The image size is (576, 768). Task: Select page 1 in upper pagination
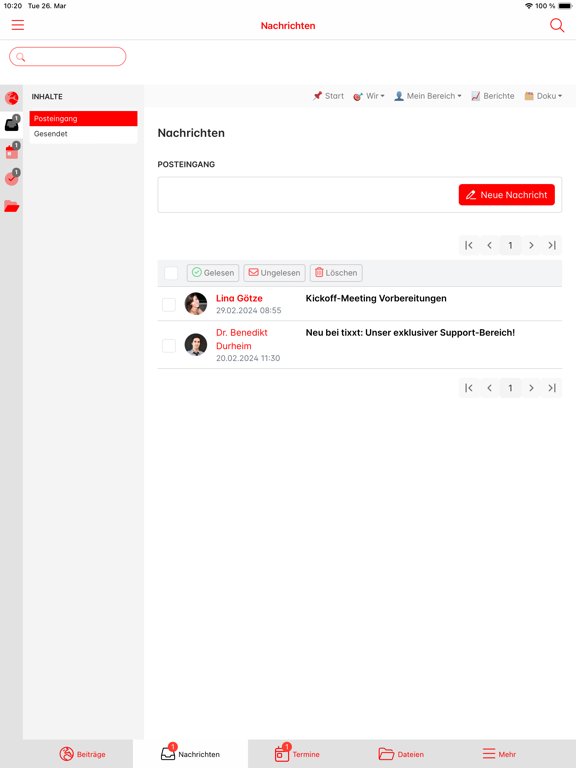pyautogui.click(x=510, y=245)
